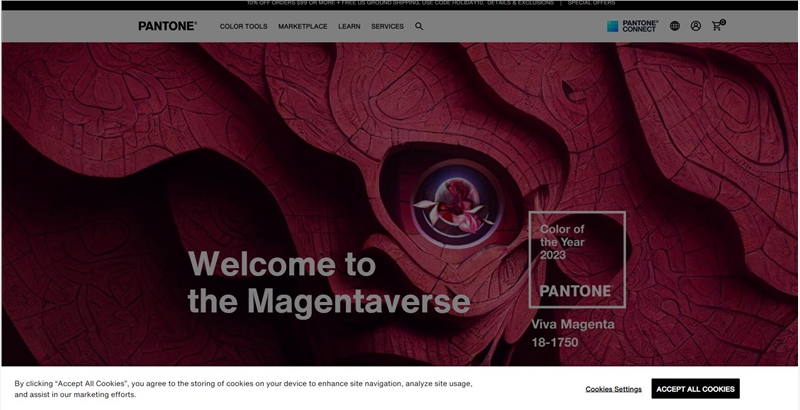Open the search magnifier icon

point(419,26)
